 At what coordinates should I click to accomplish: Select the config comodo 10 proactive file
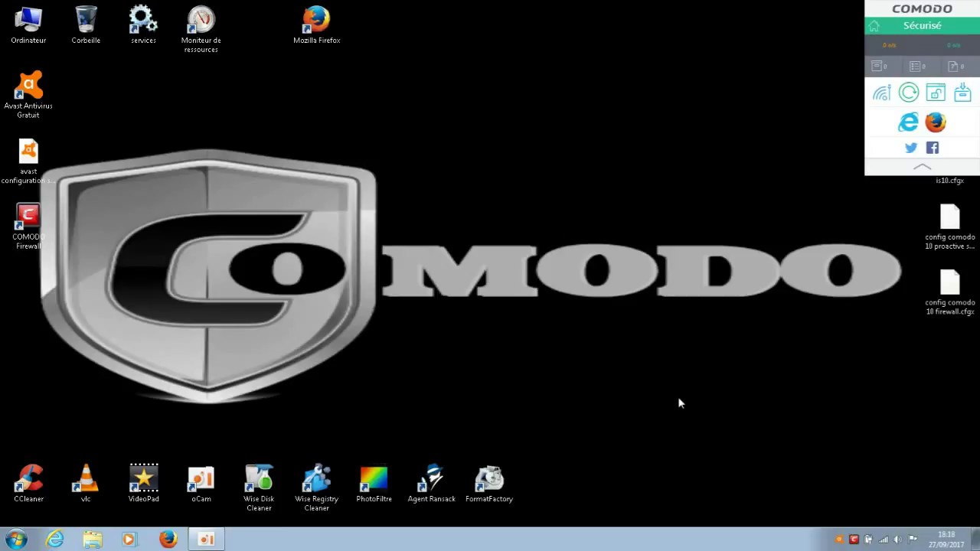pos(949,227)
